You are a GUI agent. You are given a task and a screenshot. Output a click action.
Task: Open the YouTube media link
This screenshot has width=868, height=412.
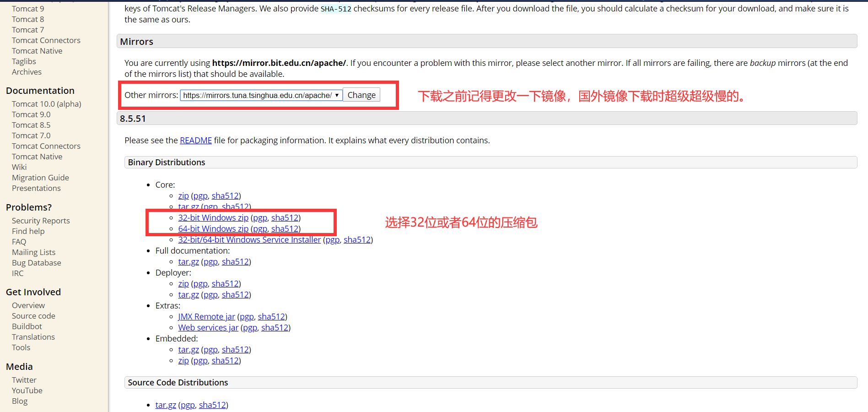27,390
